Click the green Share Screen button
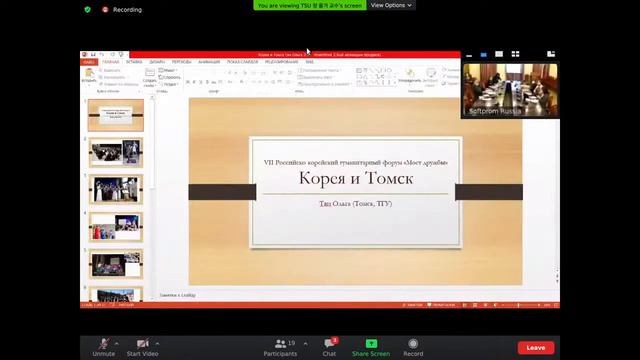Viewport: 640px width, 360px height. pyautogui.click(x=371, y=347)
